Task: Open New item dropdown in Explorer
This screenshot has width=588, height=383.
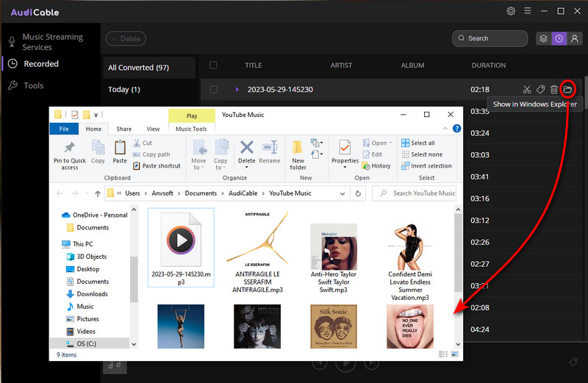Action: pos(317,143)
